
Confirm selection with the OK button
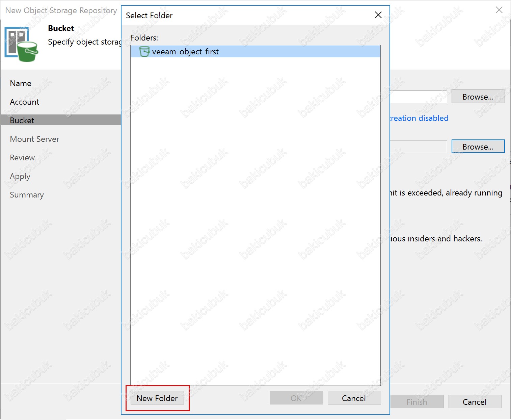[296, 398]
